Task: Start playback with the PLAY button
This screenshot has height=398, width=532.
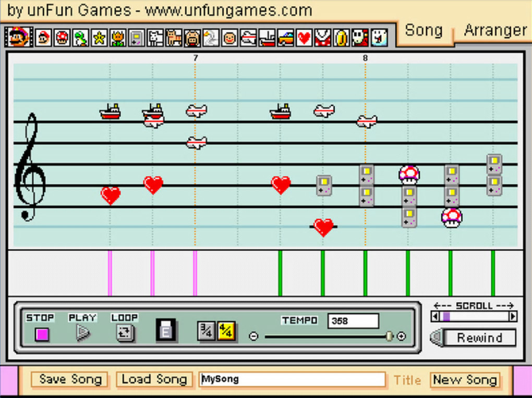Action: click(x=83, y=333)
